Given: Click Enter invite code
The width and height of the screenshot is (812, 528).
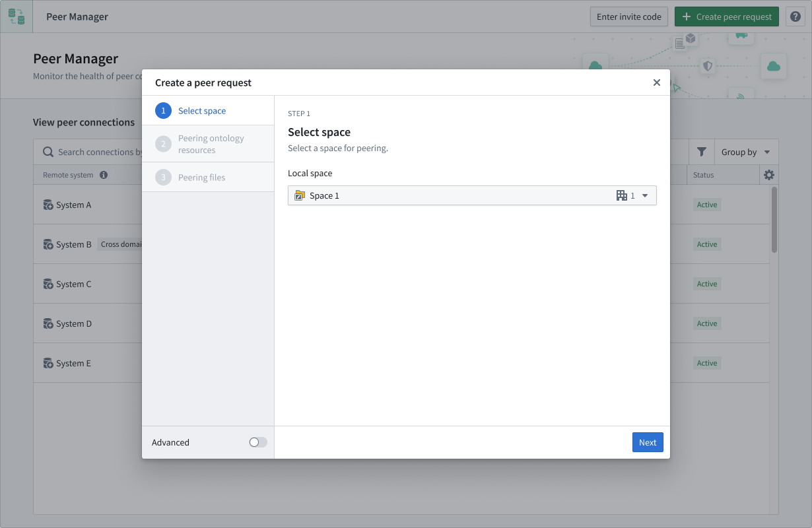Looking at the screenshot, I should 628,16.
